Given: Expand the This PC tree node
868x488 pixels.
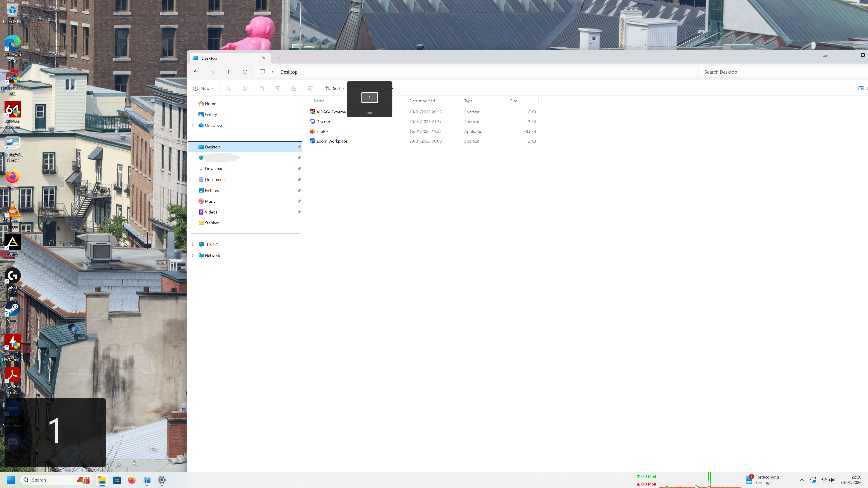Looking at the screenshot, I should (x=193, y=244).
